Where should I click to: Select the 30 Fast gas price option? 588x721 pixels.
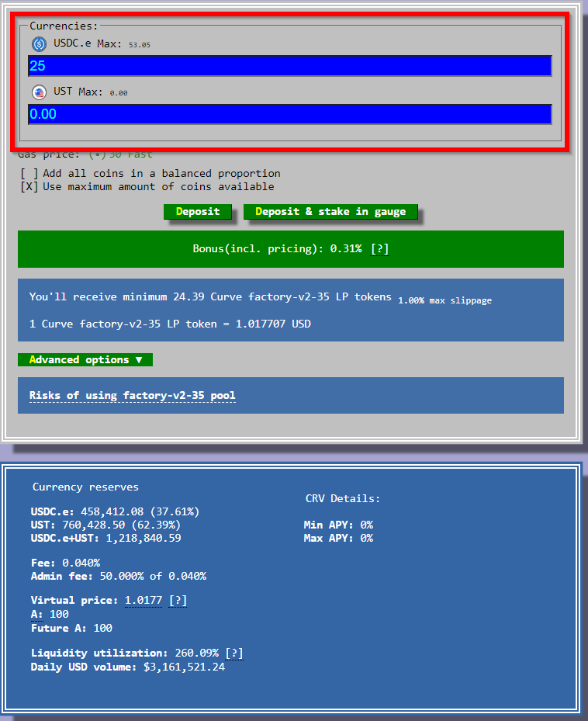click(120, 154)
